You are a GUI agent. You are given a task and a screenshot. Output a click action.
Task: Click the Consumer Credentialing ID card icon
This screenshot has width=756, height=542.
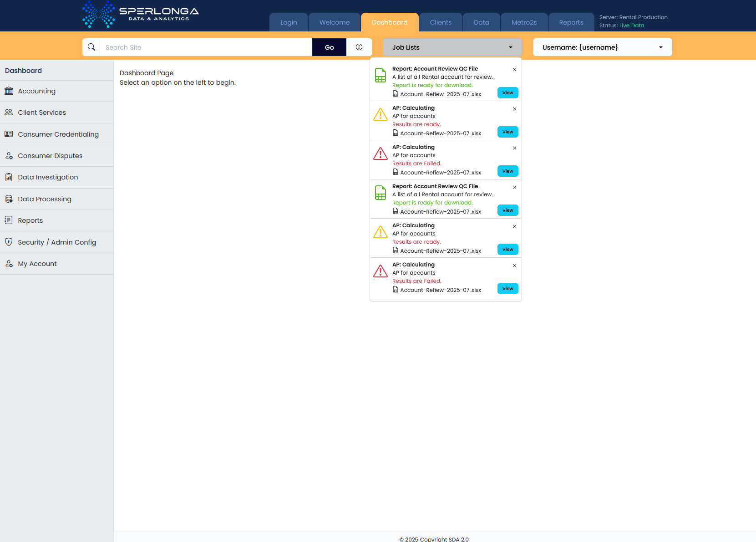point(9,134)
